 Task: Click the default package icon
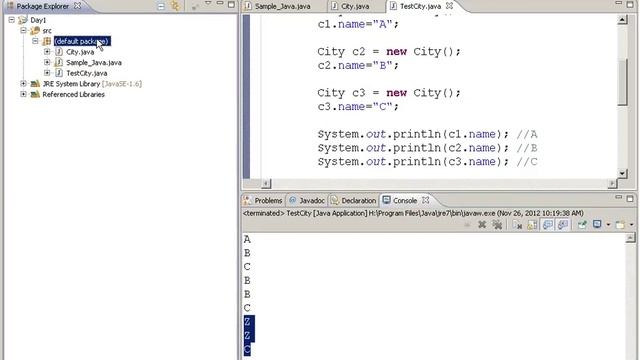pos(47,41)
